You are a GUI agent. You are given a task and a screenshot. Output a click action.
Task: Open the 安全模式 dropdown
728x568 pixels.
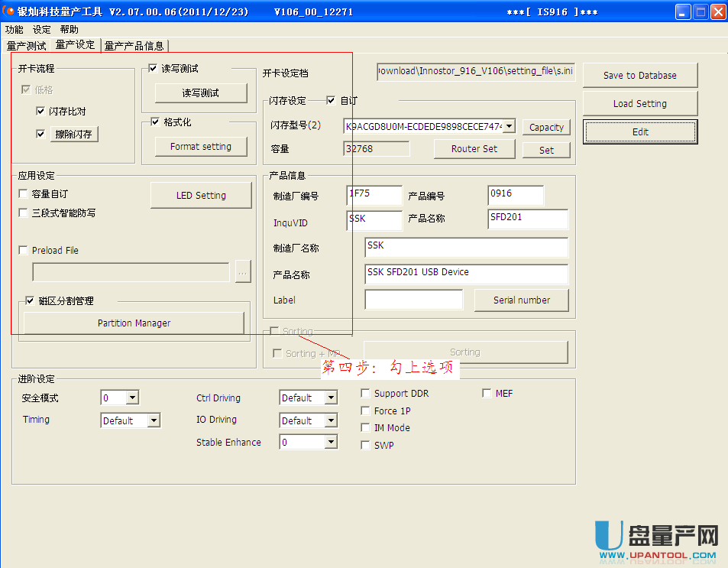pyautogui.click(x=131, y=398)
